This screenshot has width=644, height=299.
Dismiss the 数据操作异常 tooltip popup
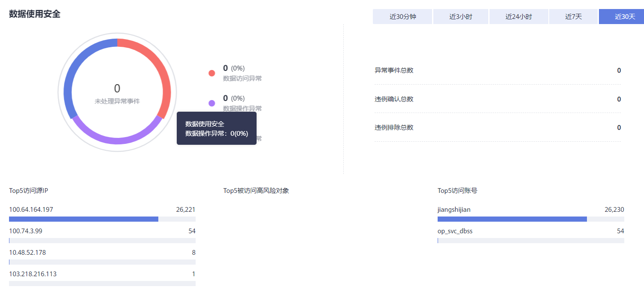coord(216,128)
